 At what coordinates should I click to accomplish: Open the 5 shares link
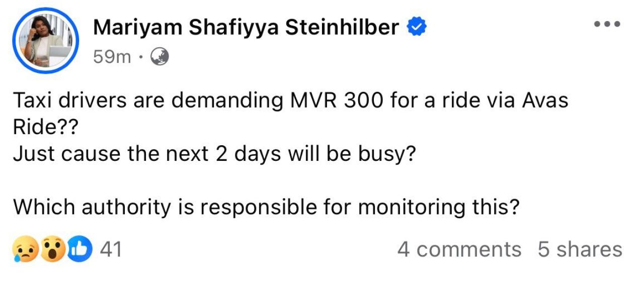point(580,250)
